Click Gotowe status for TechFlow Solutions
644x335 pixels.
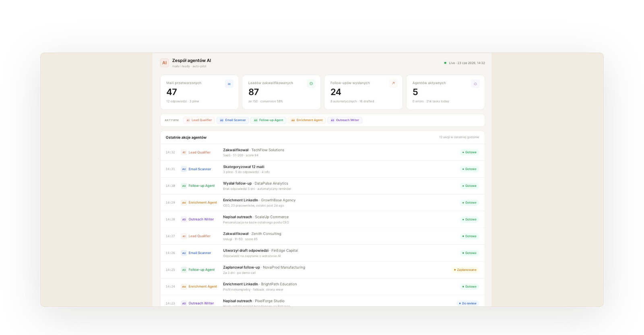click(x=469, y=152)
